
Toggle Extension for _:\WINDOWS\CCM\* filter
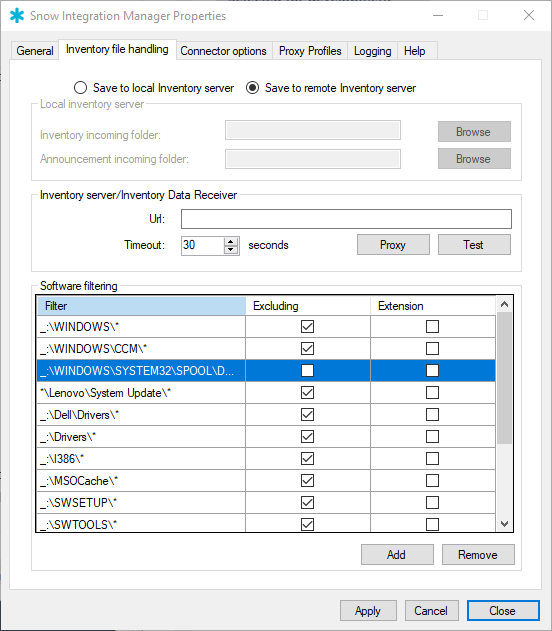[433, 348]
